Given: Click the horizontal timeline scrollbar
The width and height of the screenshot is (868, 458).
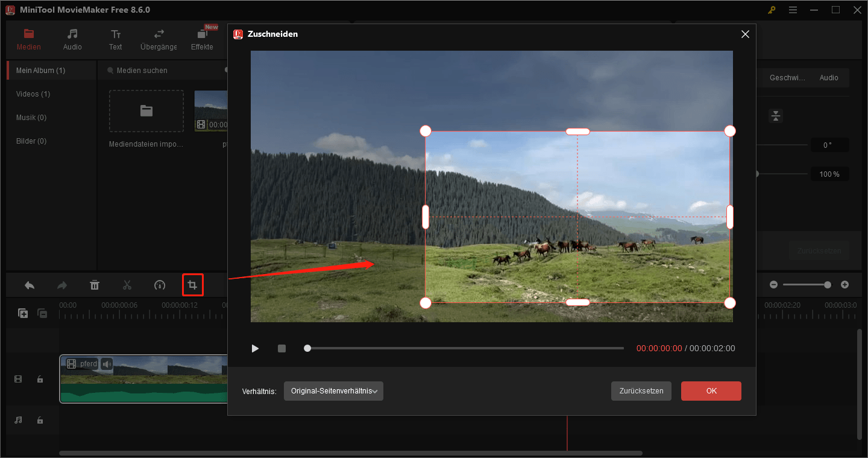Looking at the screenshot, I should pyautogui.click(x=351, y=453).
